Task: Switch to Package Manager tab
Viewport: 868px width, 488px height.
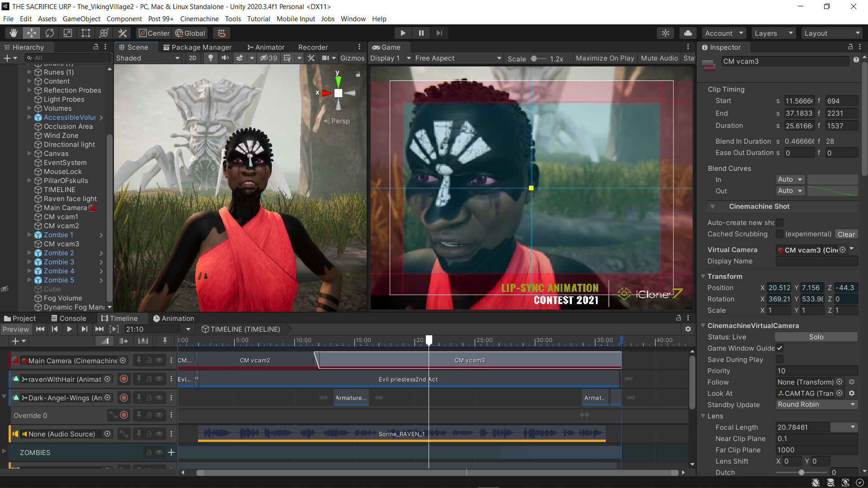Action: [197, 47]
